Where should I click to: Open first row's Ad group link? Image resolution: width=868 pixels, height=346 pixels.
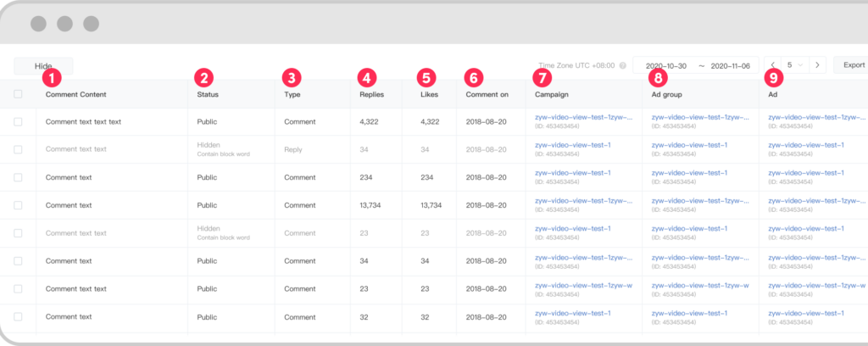tap(700, 118)
